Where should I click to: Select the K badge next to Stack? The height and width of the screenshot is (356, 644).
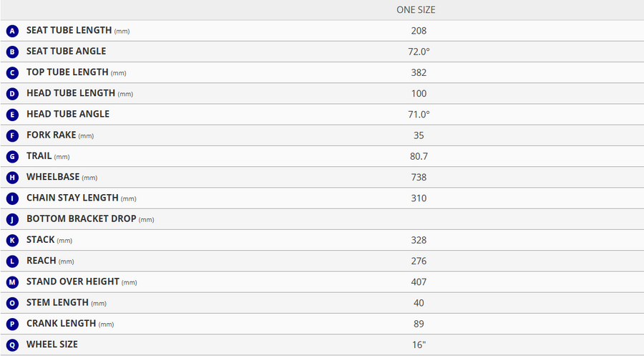12,240
